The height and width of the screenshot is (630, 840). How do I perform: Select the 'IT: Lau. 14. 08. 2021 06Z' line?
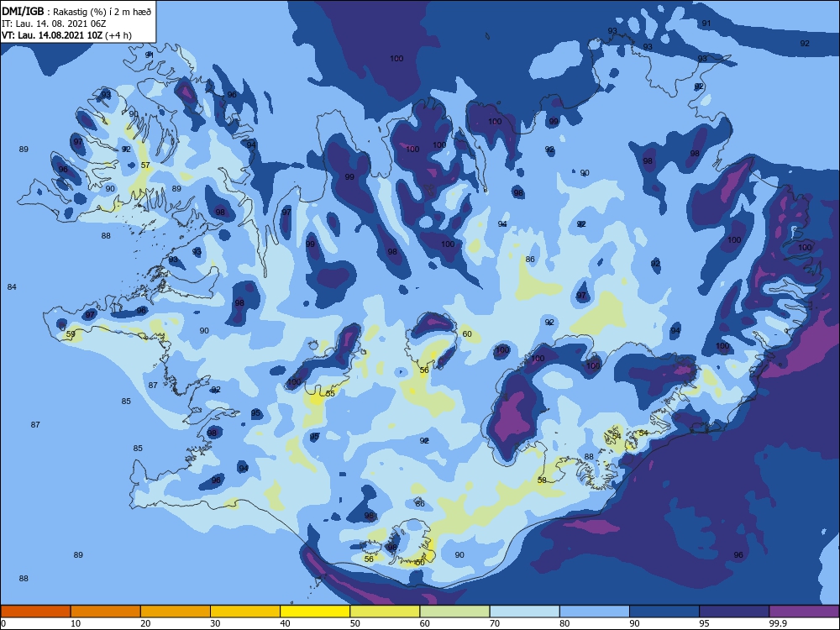pyautogui.click(x=54, y=24)
